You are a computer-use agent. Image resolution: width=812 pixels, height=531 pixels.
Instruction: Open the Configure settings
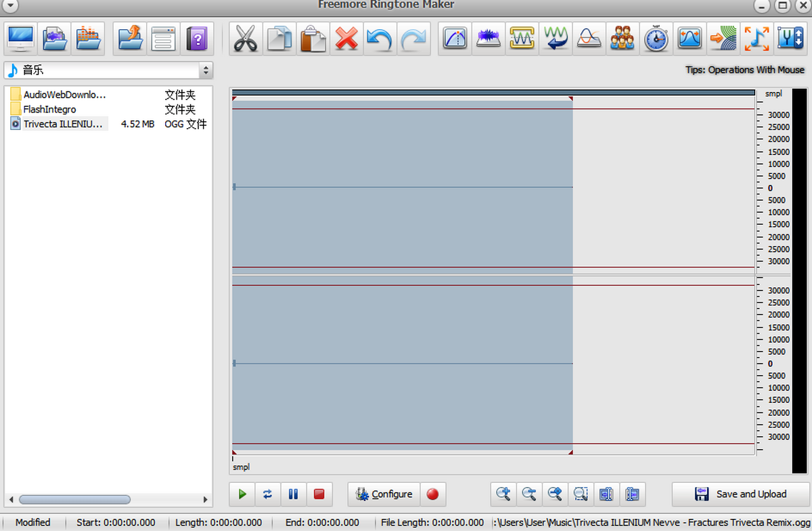[384, 494]
